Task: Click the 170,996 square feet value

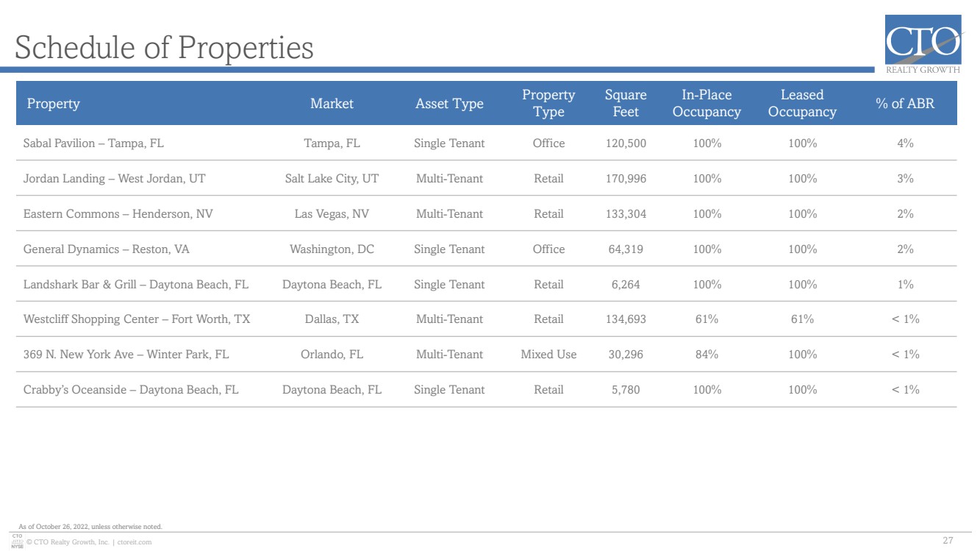Action: [x=626, y=179]
